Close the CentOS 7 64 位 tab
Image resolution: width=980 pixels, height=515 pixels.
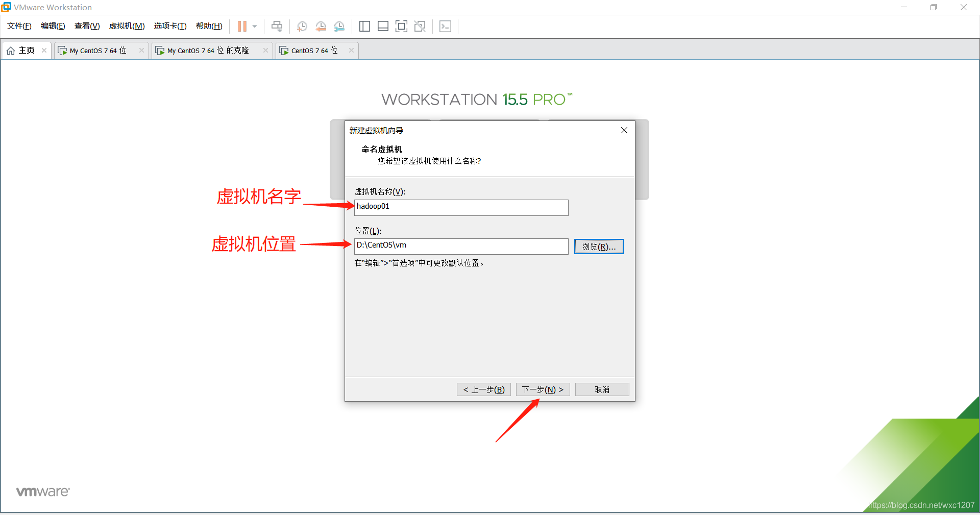tap(351, 50)
